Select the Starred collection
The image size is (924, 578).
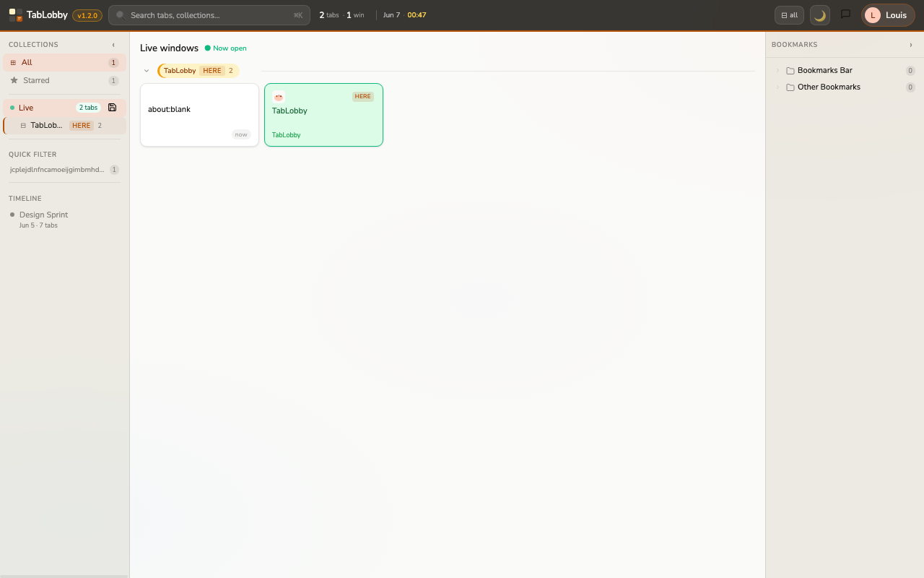tap(64, 81)
